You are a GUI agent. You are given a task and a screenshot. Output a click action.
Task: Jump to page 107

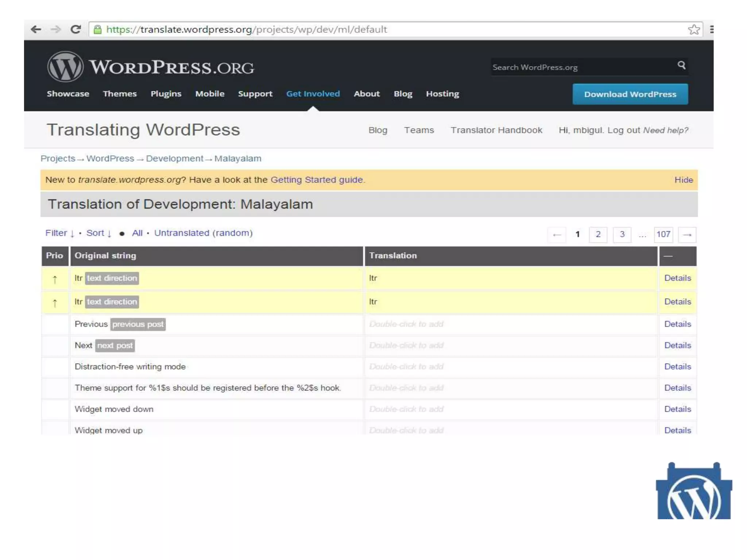click(x=663, y=234)
